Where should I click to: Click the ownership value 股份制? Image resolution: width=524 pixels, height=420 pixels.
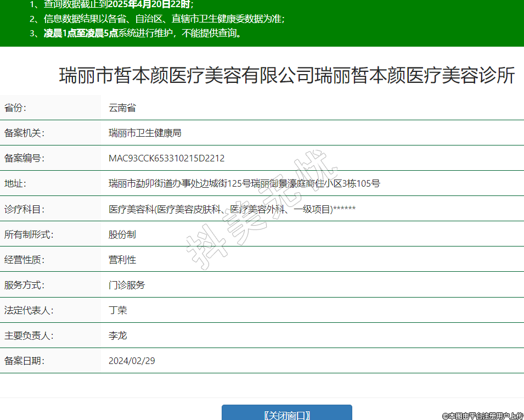tap(122, 234)
